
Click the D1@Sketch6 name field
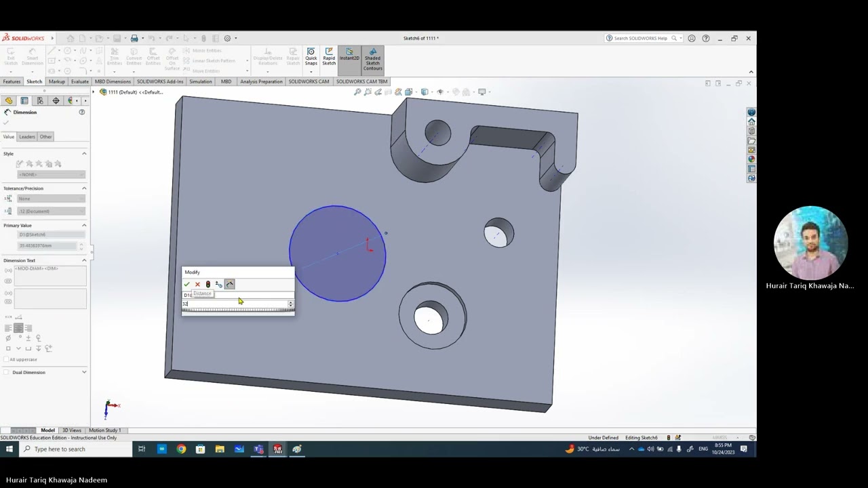52,235
